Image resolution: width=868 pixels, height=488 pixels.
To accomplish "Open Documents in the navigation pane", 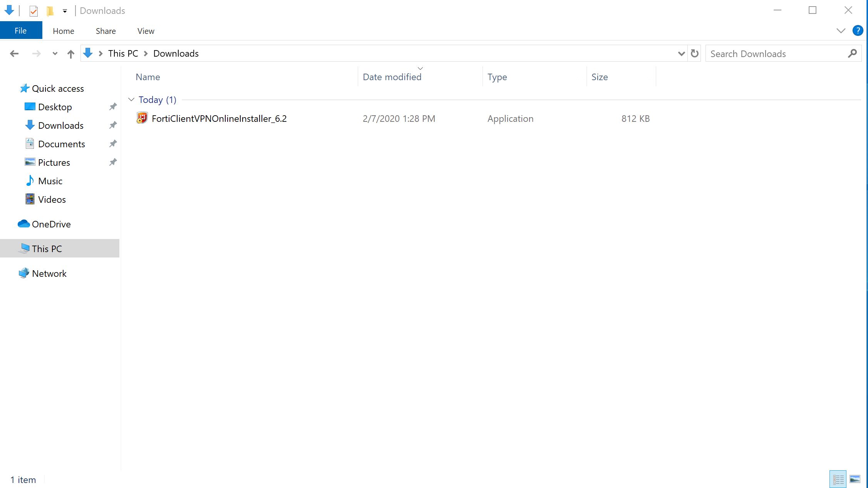I will [x=62, y=144].
